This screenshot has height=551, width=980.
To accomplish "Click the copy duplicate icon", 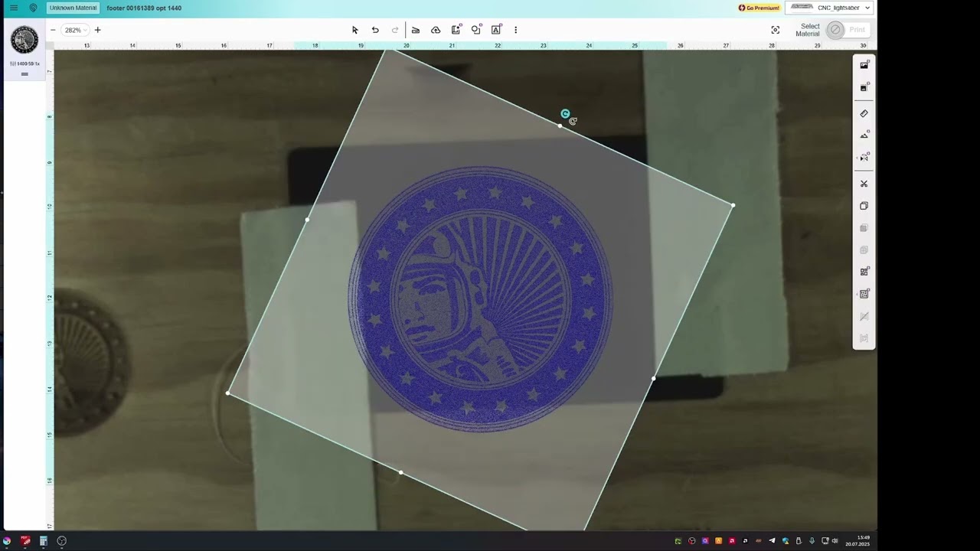I will point(864,206).
